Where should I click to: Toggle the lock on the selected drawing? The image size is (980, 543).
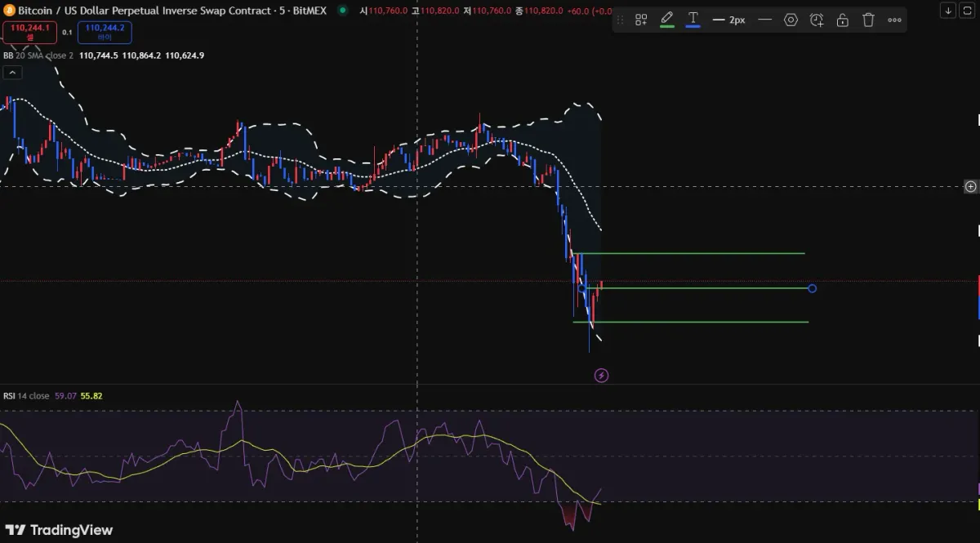842,20
